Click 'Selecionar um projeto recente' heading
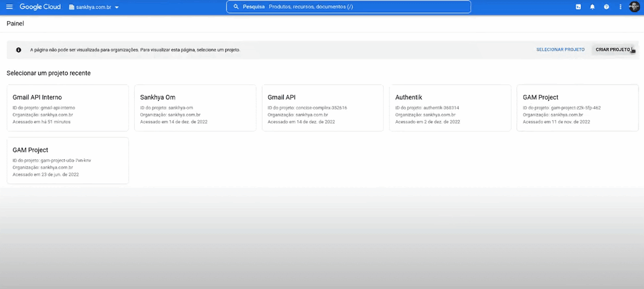This screenshot has width=644, height=289. (x=49, y=73)
